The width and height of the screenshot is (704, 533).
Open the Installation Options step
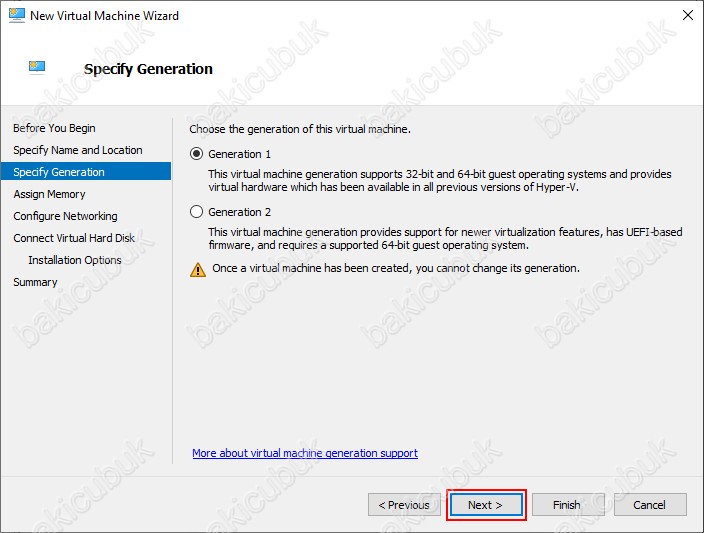(75, 260)
